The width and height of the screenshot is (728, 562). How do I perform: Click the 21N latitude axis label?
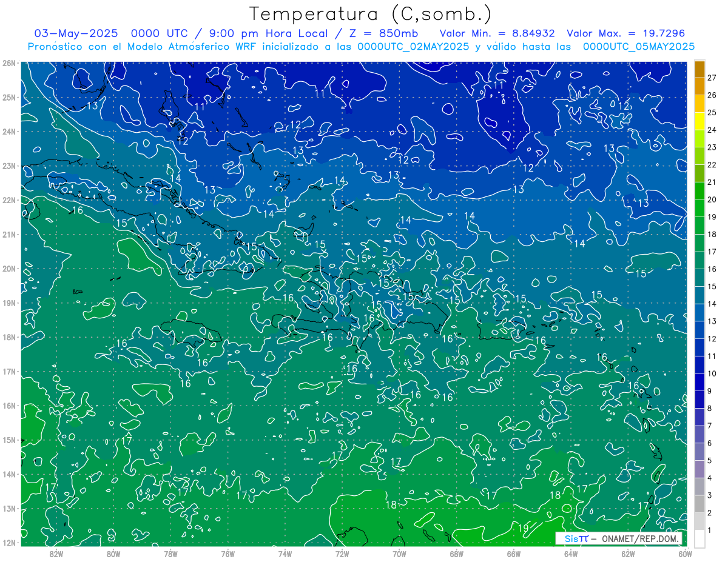8,235
